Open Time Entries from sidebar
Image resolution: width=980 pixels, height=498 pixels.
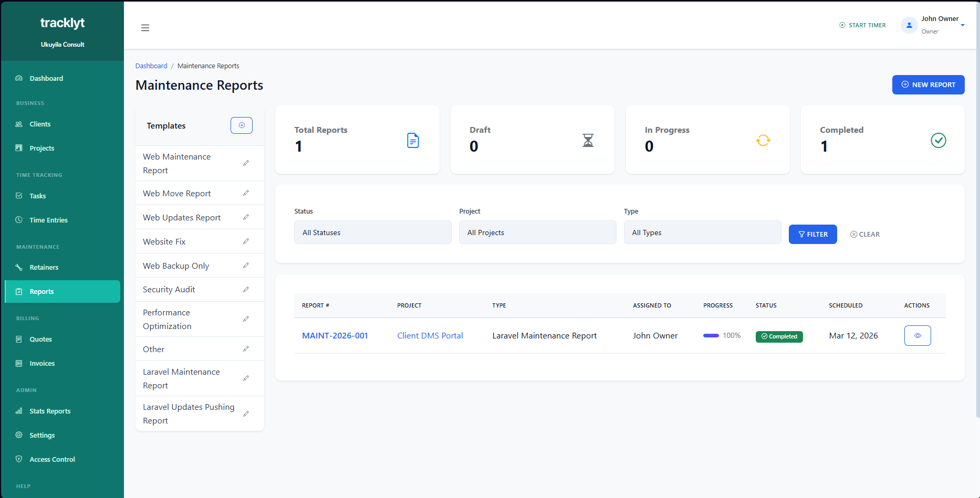pyautogui.click(x=48, y=220)
